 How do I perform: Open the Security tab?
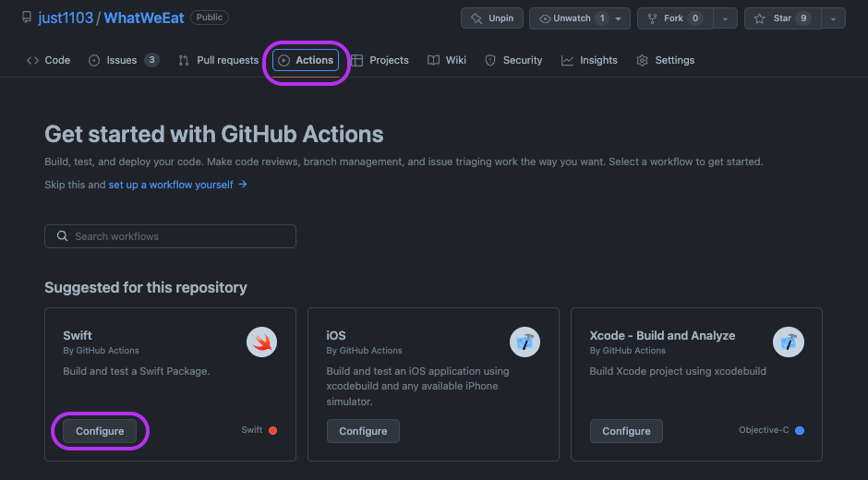tap(513, 60)
